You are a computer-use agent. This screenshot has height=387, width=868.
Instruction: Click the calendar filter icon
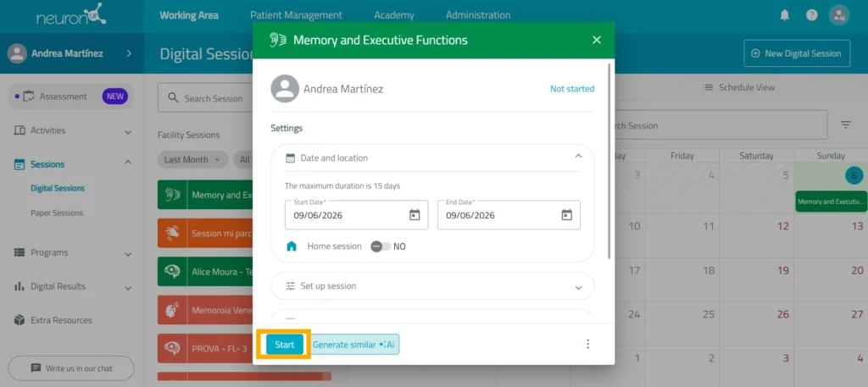click(x=845, y=125)
